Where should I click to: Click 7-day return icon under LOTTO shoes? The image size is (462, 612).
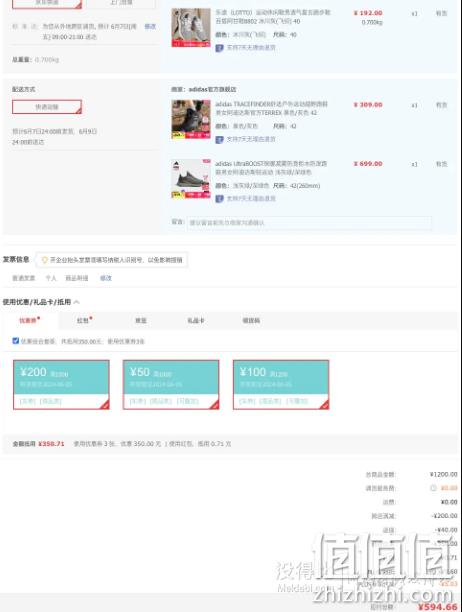pyautogui.click(x=219, y=48)
